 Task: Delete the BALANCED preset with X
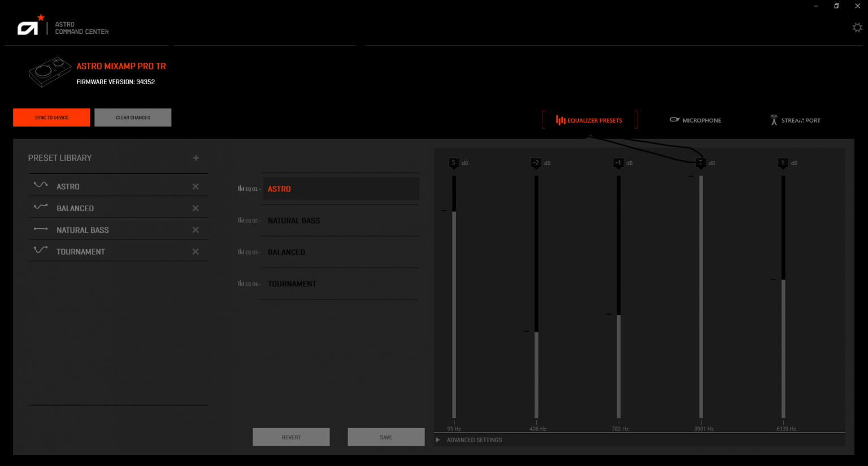click(x=196, y=208)
